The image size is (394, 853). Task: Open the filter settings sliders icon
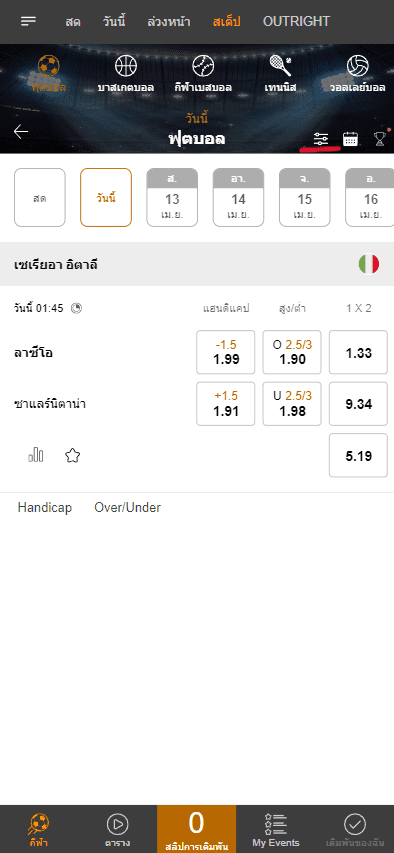click(321, 139)
